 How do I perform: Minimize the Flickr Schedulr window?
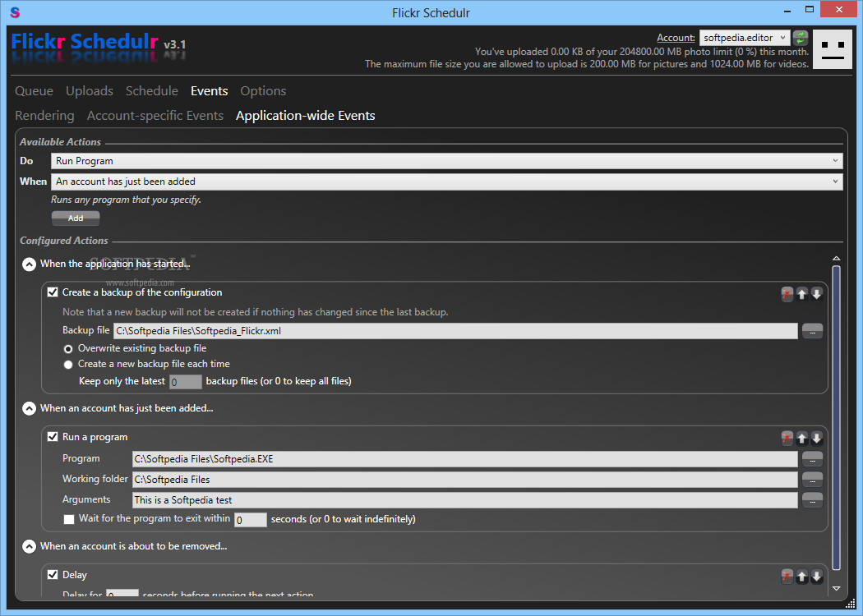pyautogui.click(x=787, y=10)
